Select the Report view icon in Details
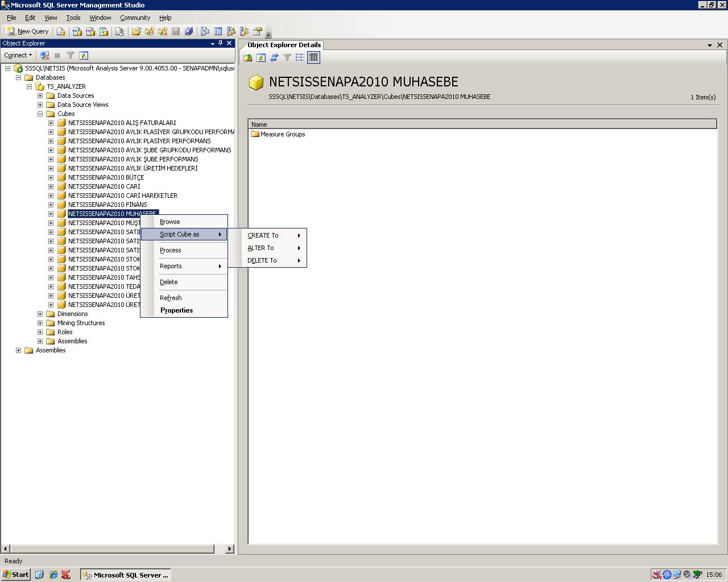This screenshot has width=728, height=582. pyautogui.click(x=313, y=57)
